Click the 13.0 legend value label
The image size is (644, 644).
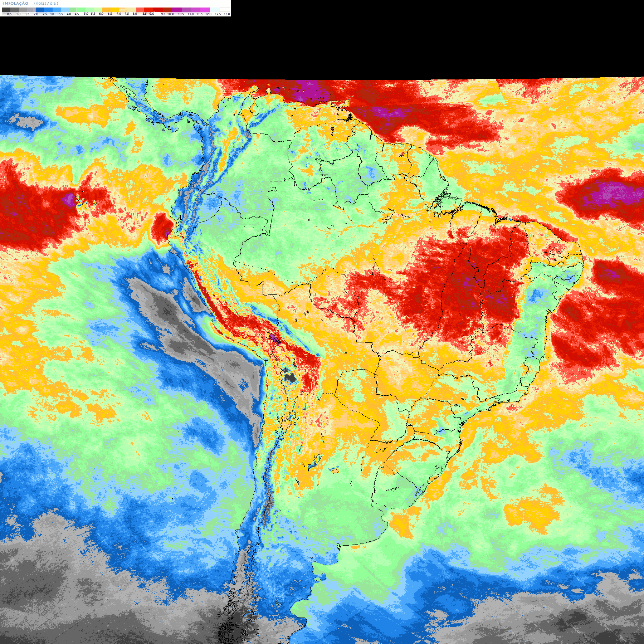click(x=227, y=14)
